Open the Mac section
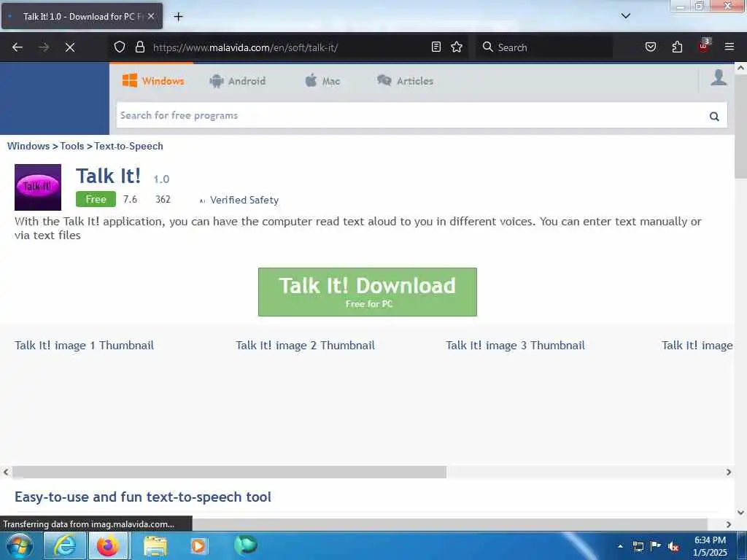This screenshot has width=747, height=560. click(322, 81)
